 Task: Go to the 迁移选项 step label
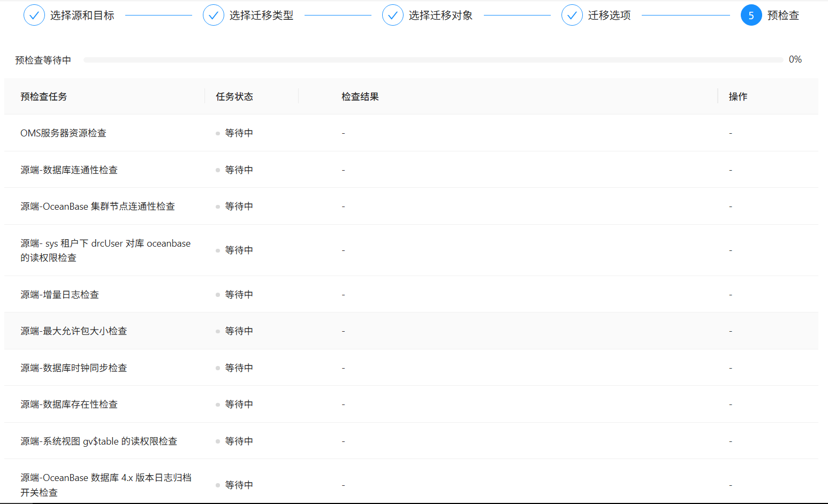tap(610, 16)
